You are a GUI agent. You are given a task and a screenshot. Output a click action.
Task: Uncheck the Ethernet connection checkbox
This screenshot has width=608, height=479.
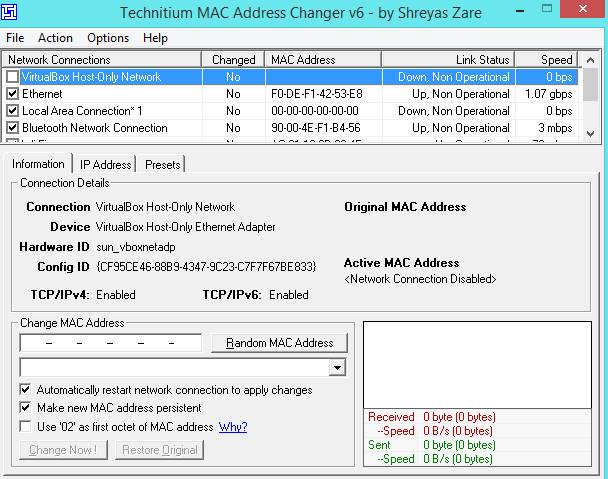click(x=12, y=94)
